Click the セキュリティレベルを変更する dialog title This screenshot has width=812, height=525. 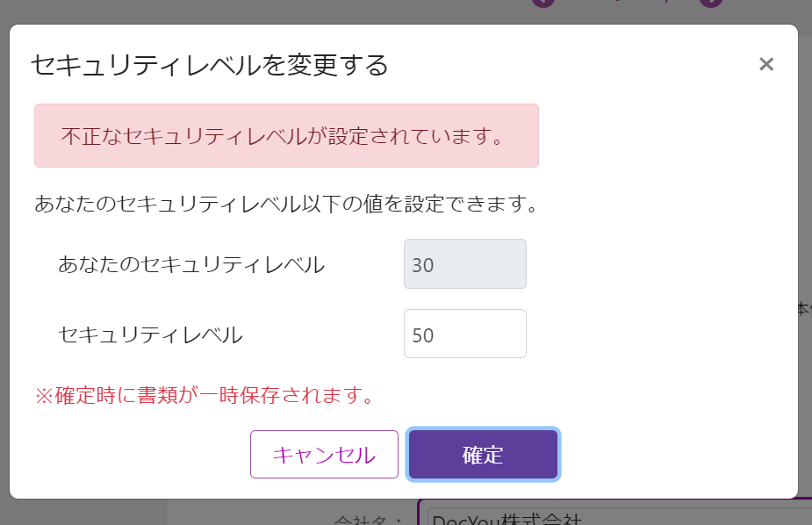(209, 65)
